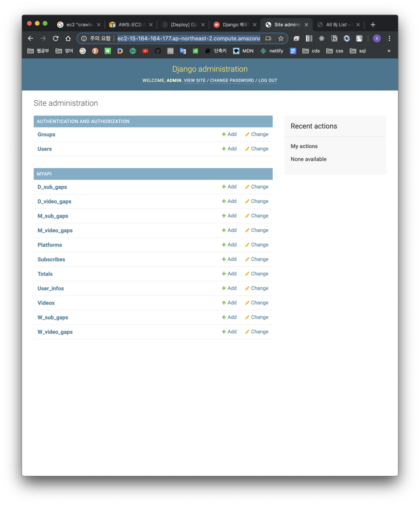Open the profile avatar in the toolbar
The height and width of the screenshot is (505, 420).
(x=377, y=39)
